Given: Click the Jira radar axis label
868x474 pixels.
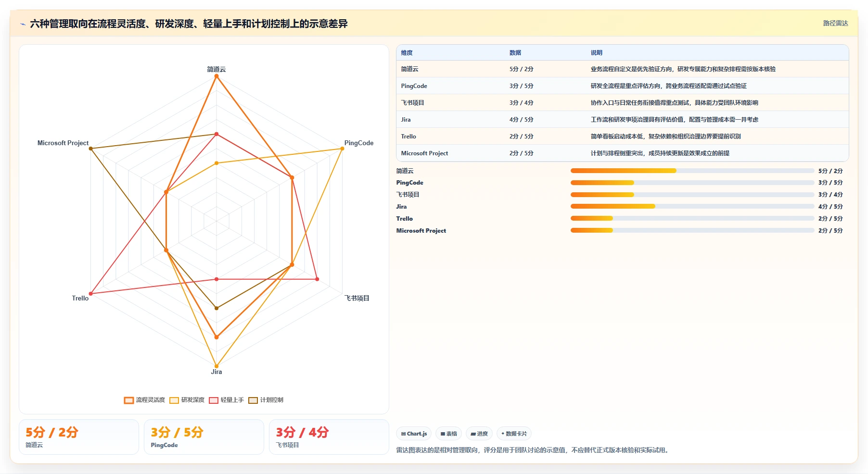Looking at the screenshot, I should 217,372.
